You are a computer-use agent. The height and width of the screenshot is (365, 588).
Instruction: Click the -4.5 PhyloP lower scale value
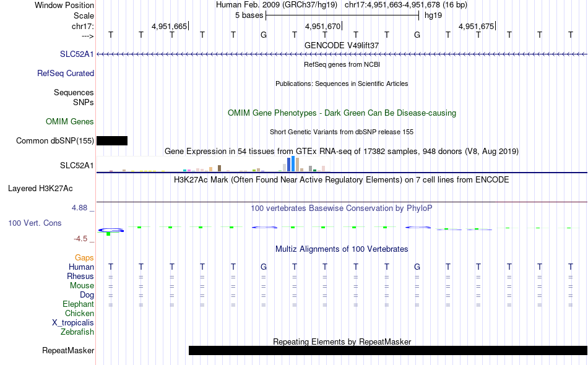80,239
